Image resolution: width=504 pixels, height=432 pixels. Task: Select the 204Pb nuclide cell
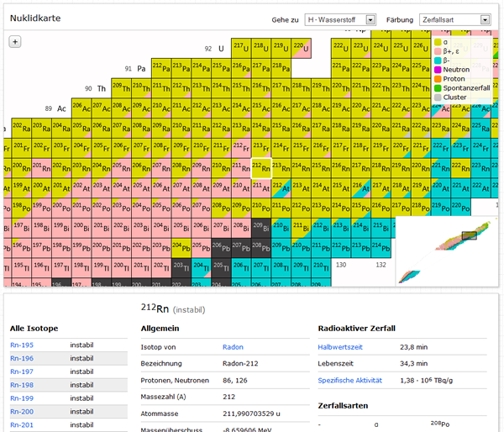pos(181,248)
